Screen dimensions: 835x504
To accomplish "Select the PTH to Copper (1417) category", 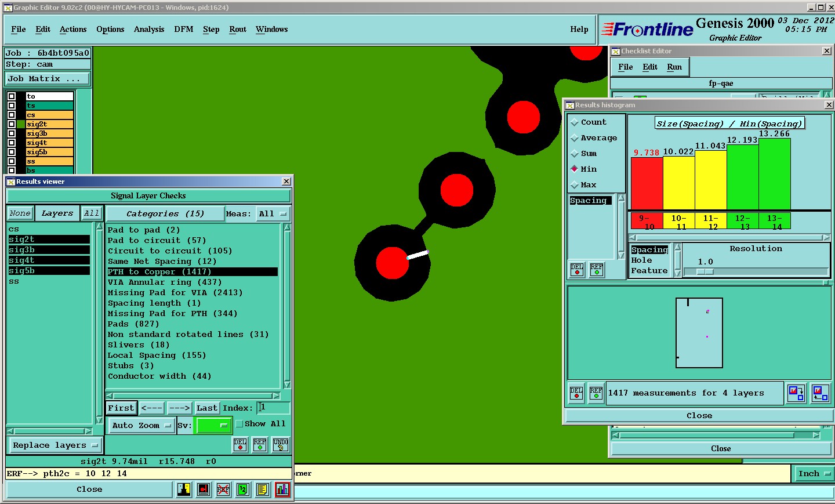I will [193, 272].
